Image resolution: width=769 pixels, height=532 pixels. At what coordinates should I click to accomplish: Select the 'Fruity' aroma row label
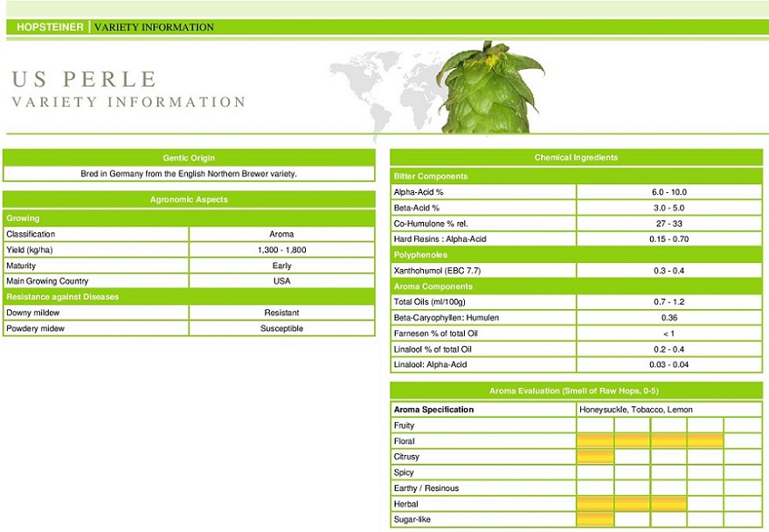point(404,425)
